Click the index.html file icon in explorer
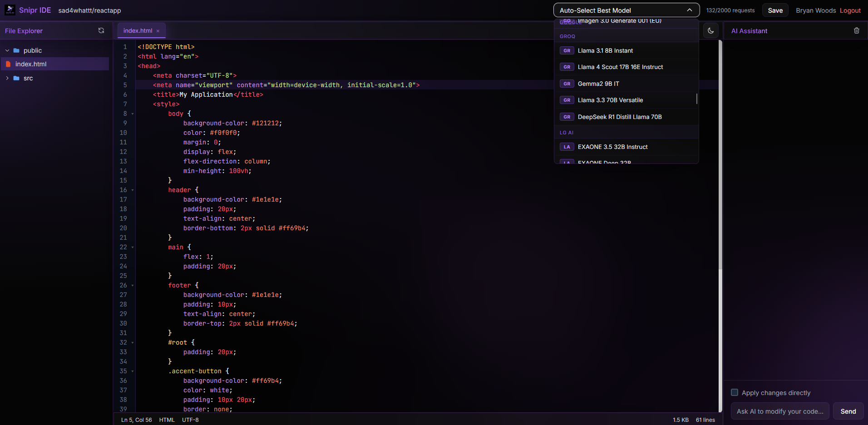The image size is (868, 425). pyautogui.click(x=8, y=64)
